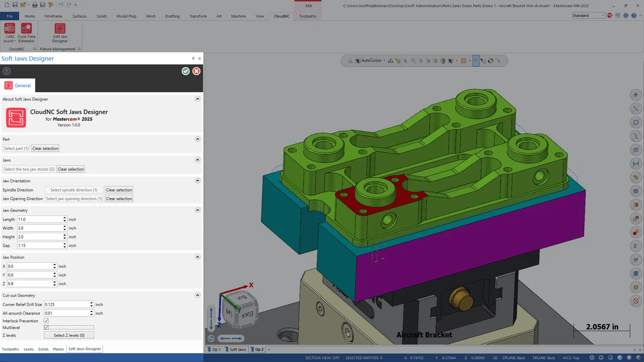Click the XYZ fast point icon
The width and height of the screenshot is (644, 362).
[x=390, y=61]
